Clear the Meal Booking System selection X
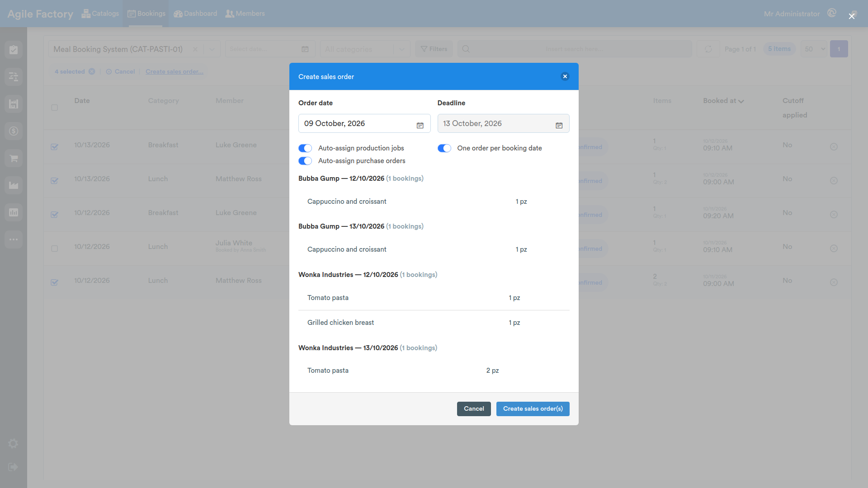The width and height of the screenshot is (868, 488). pyautogui.click(x=195, y=49)
